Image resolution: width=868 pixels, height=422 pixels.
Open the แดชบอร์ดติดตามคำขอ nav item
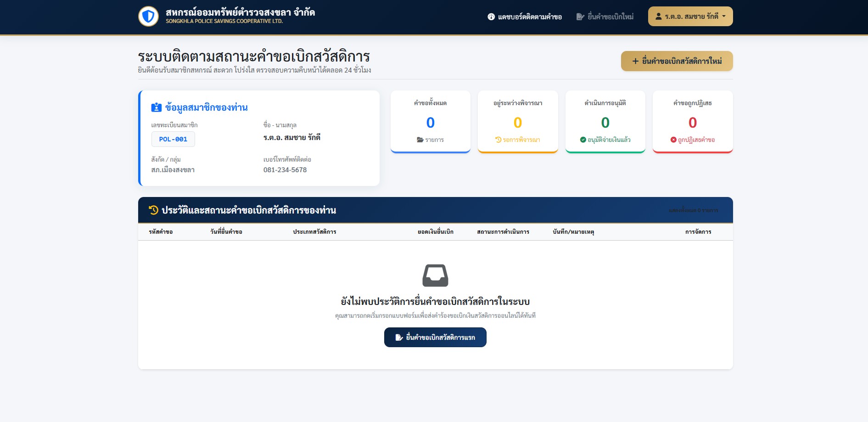525,17
